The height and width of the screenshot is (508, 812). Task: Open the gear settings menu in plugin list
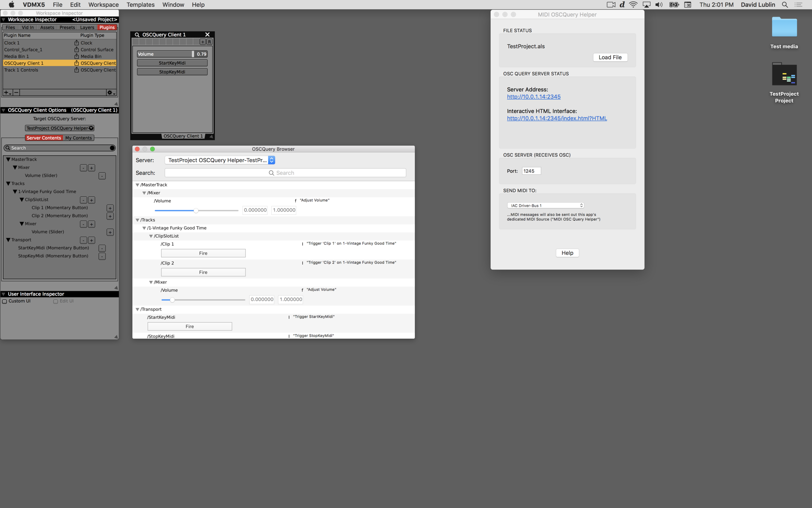[x=110, y=92]
